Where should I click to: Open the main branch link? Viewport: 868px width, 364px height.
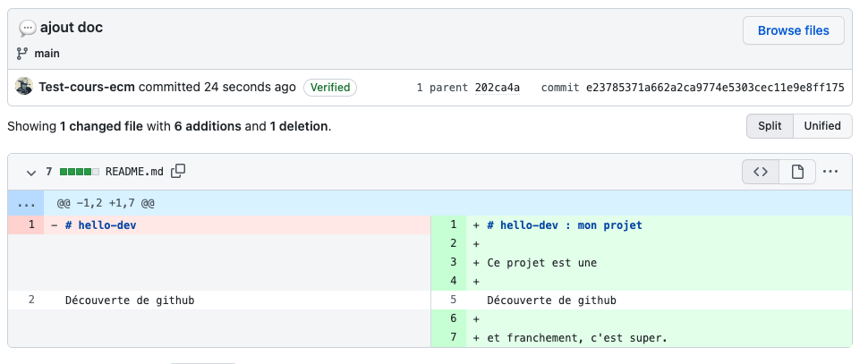pyautogui.click(x=47, y=54)
